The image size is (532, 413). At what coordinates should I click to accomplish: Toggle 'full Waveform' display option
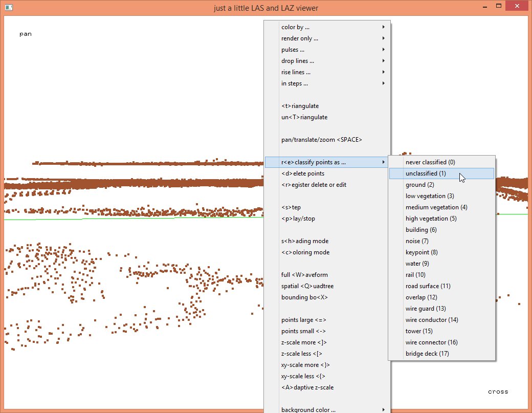[304, 275]
